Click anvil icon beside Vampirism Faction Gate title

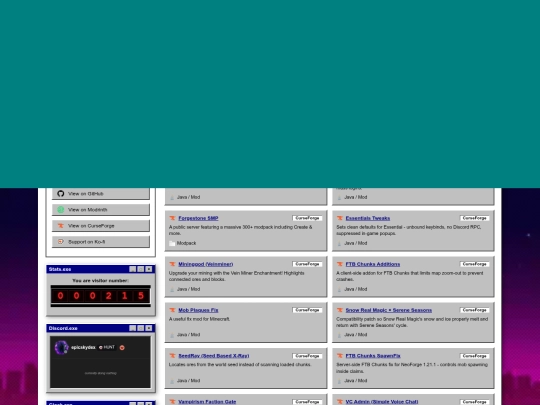point(172,402)
